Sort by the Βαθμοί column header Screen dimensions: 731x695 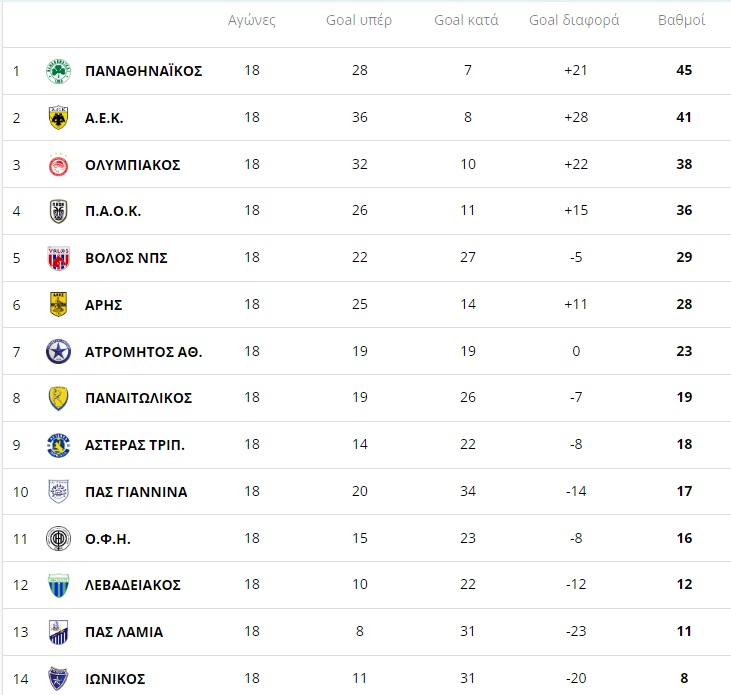click(681, 20)
